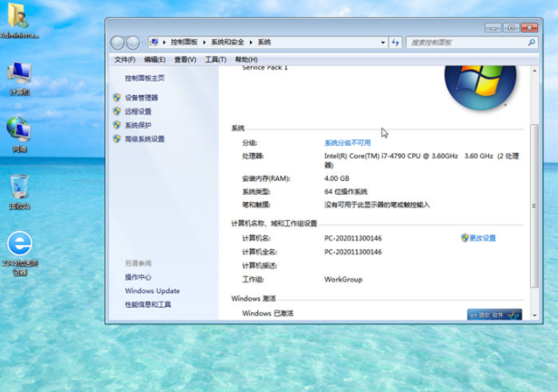The image size is (558, 392).
Task: Click the 控制面板 breadcrumb
Action: click(184, 42)
